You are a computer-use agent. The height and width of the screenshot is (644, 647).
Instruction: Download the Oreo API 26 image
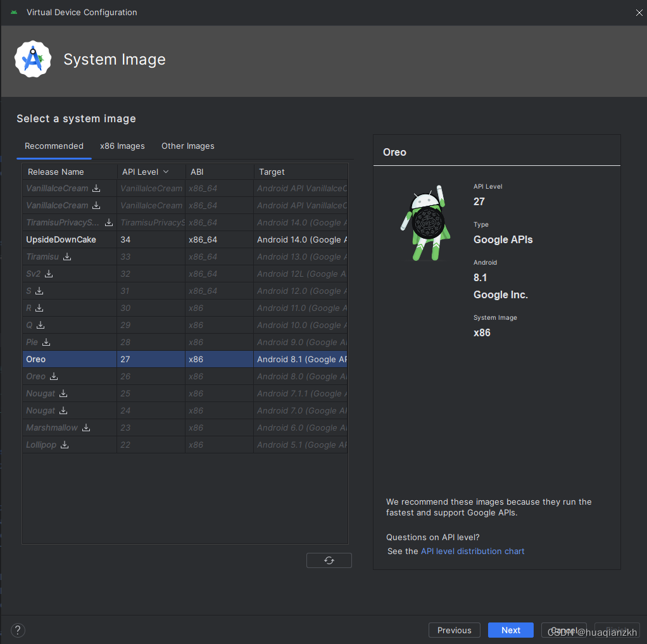point(54,377)
